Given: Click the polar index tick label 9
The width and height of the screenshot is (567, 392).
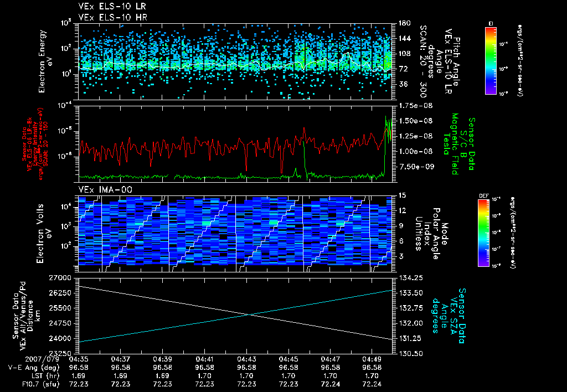Looking at the screenshot, I should tap(401, 226).
